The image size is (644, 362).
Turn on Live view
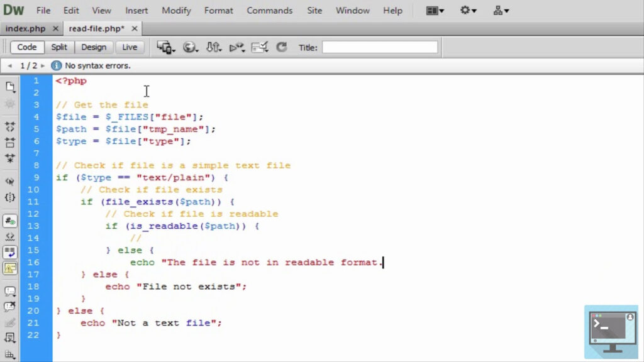point(130,47)
